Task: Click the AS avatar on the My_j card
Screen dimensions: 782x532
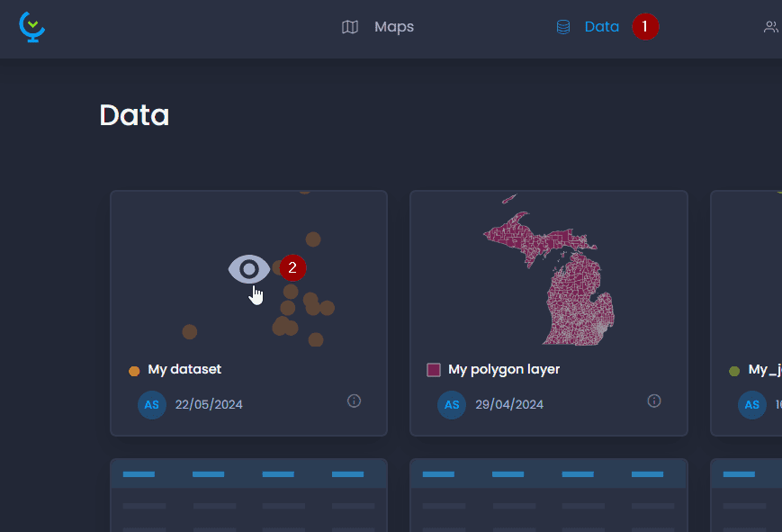Action: coord(752,405)
